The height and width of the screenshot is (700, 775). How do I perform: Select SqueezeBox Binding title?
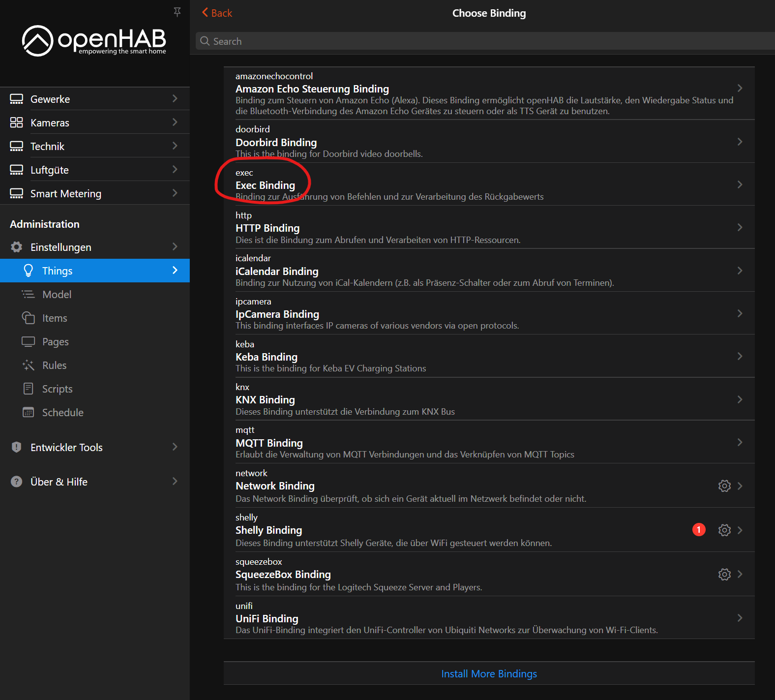pos(283,575)
